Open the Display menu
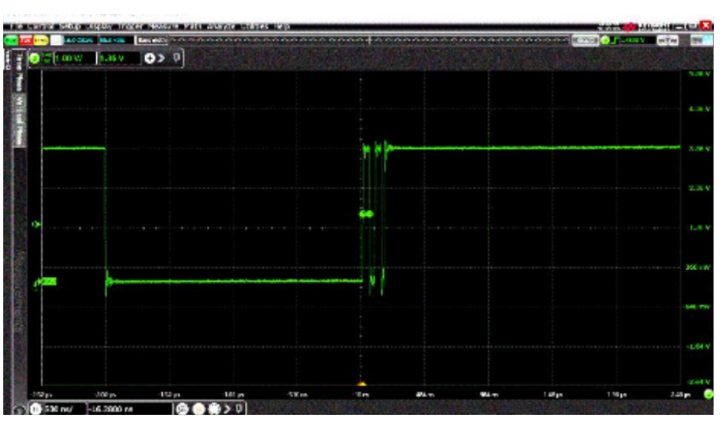724x425 pixels. pos(99,27)
